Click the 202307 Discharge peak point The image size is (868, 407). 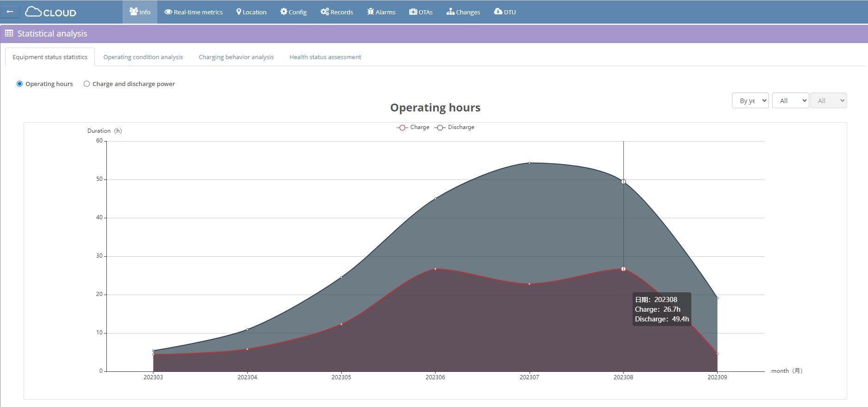coord(529,163)
